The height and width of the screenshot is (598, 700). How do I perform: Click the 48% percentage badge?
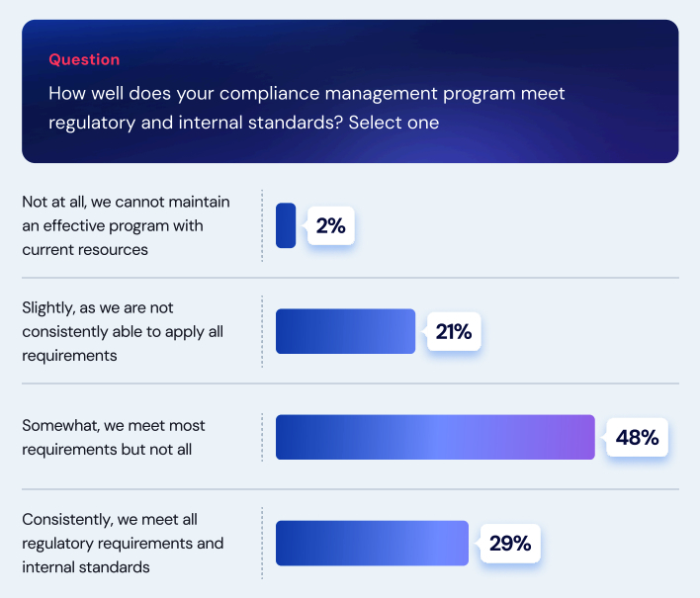pyautogui.click(x=637, y=437)
